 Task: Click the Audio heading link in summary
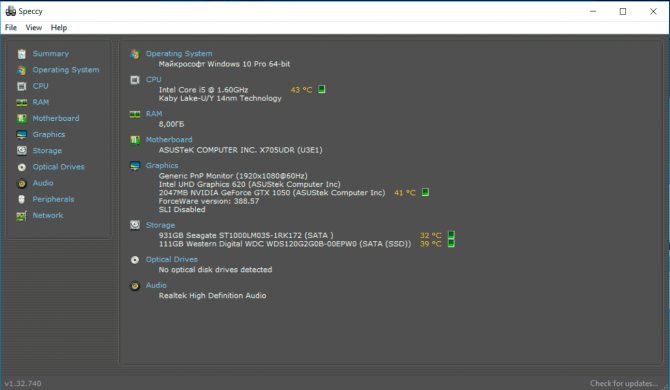pyautogui.click(x=156, y=285)
